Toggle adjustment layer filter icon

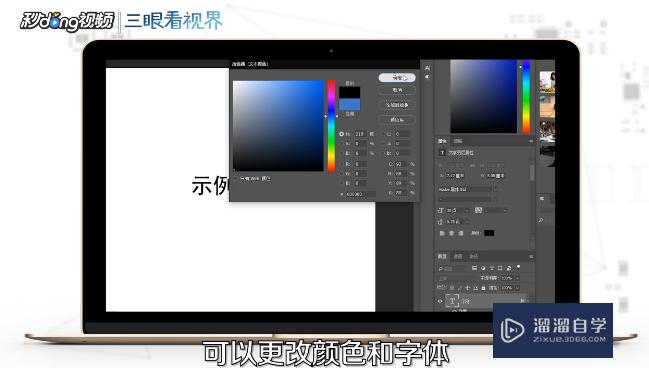[483, 268]
